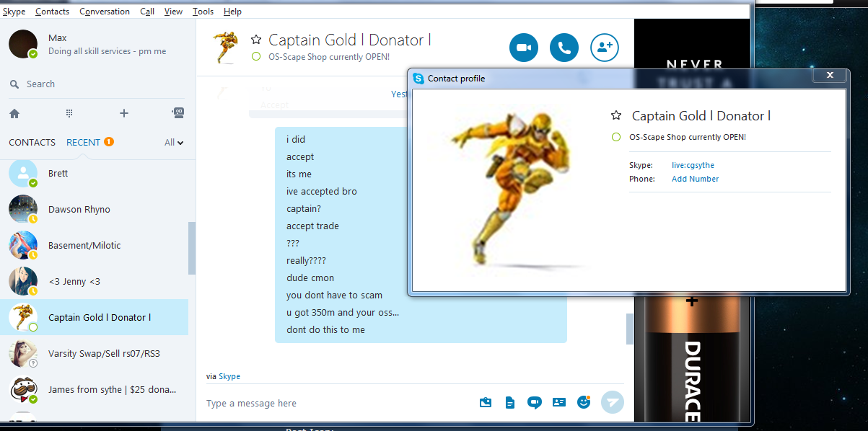Open the View menu
This screenshot has width=868, height=431.
point(173,12)
